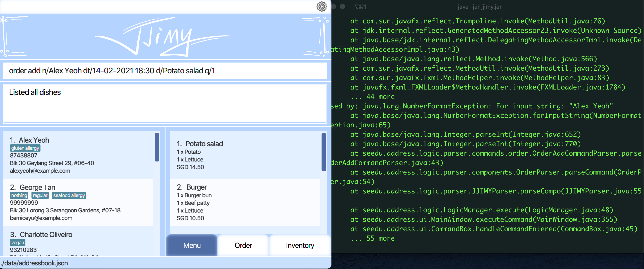Select the Alex Yeoh customer card

tap(78, 155)
